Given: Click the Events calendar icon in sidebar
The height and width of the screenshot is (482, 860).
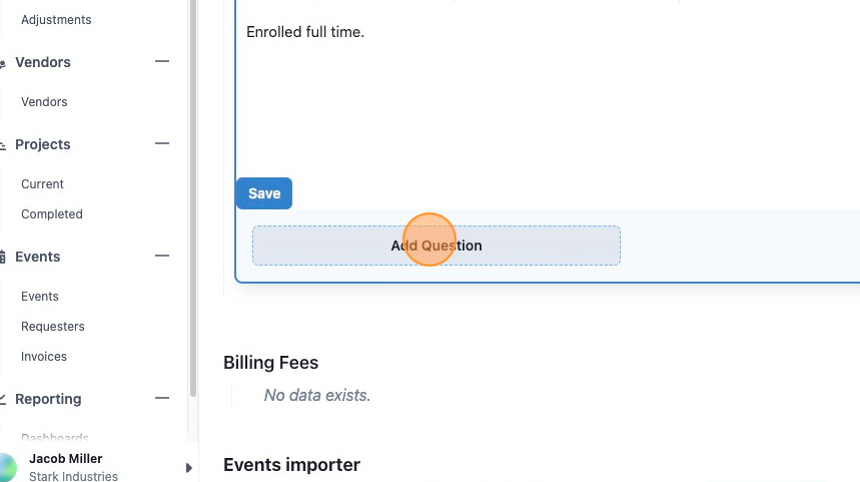Looking at the screenshot, I should [x=2, y=257].
